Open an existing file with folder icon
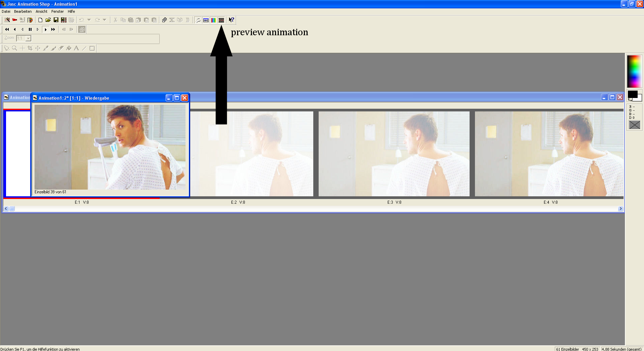The image size is (644, 351). click(48, 20)
